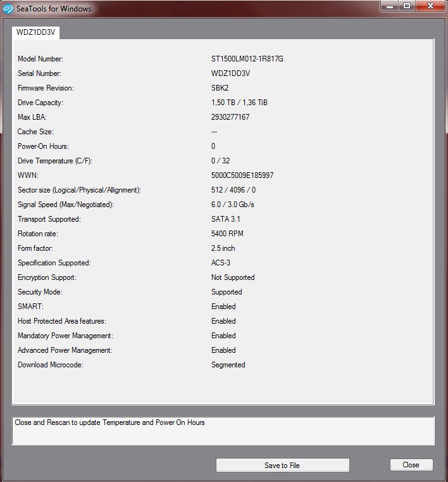Click the Encryption Support label
The height and width of the screenshot is (482, 448).
point(47,277)
